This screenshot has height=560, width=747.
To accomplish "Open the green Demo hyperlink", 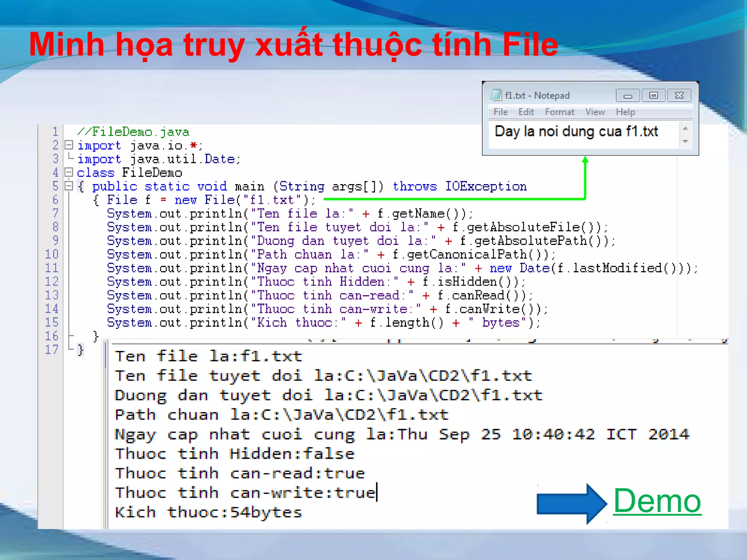I will point(657,501).
